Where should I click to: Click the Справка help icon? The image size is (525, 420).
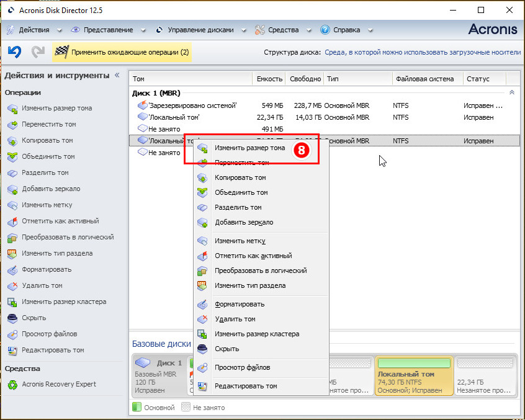tap(325, 30)
